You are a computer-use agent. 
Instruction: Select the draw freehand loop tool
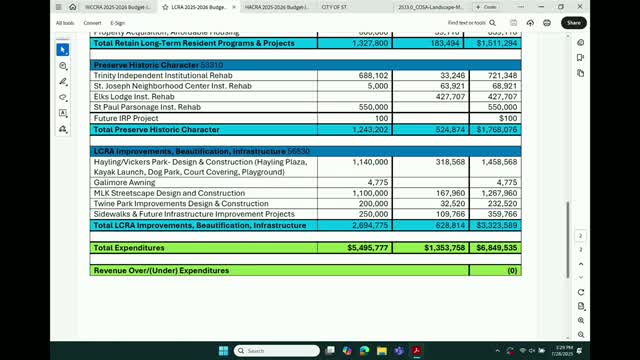pos(63,97)
